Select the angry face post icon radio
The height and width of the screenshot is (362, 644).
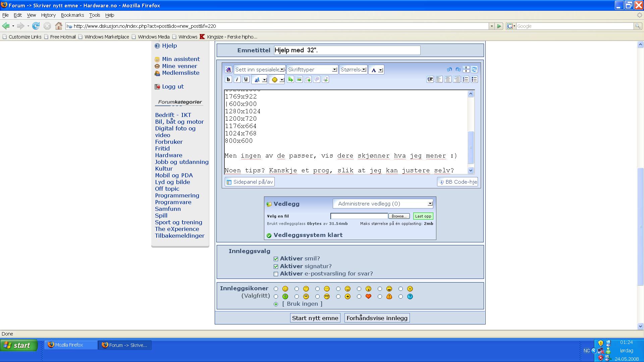click(x=400, y=289)
